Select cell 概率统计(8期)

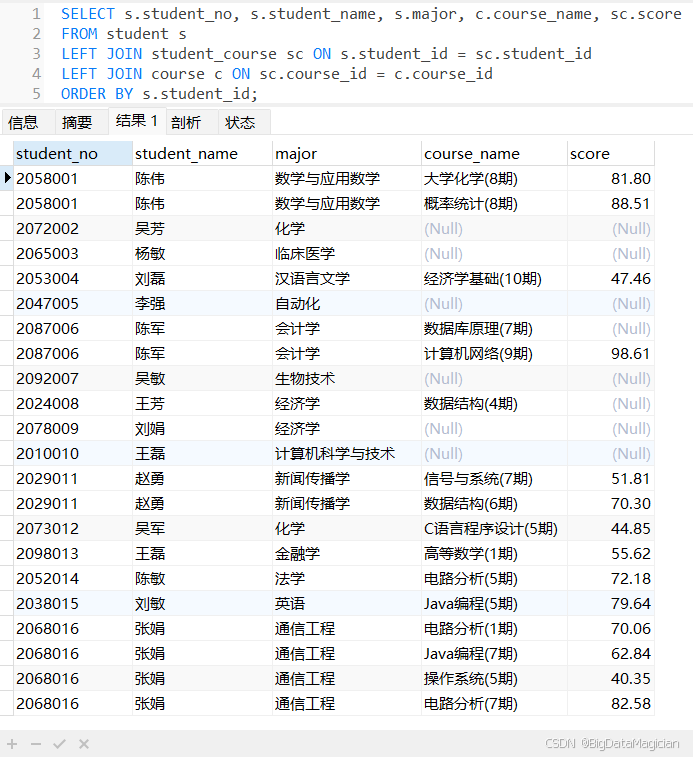(x=494, y=204)
